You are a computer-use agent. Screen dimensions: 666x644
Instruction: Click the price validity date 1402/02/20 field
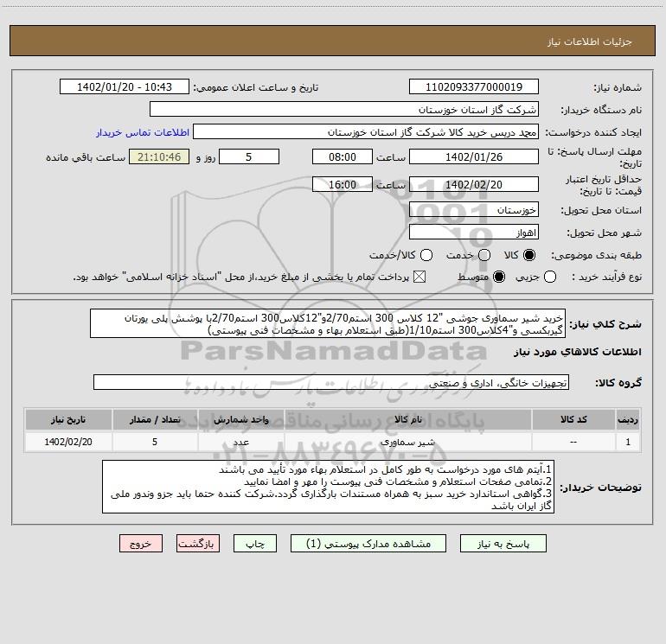(474, 184)
